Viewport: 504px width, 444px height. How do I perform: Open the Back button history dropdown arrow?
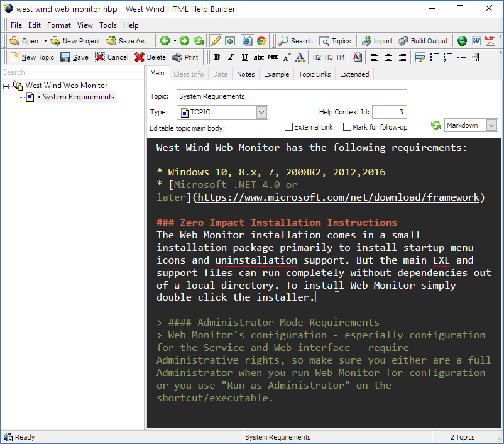point(175,41)
